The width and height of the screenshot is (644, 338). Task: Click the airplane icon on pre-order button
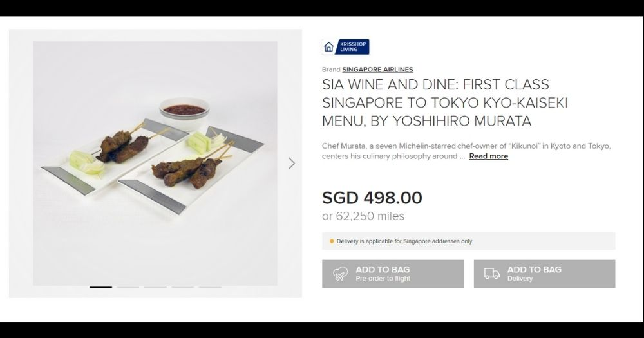[x=340, y=274]
